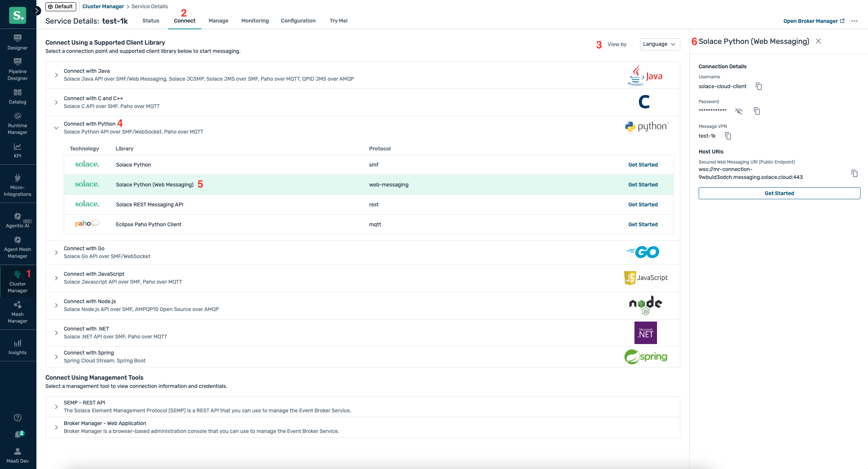Open the notifications bell
This screenshot has width=868, height=469.
18,434
